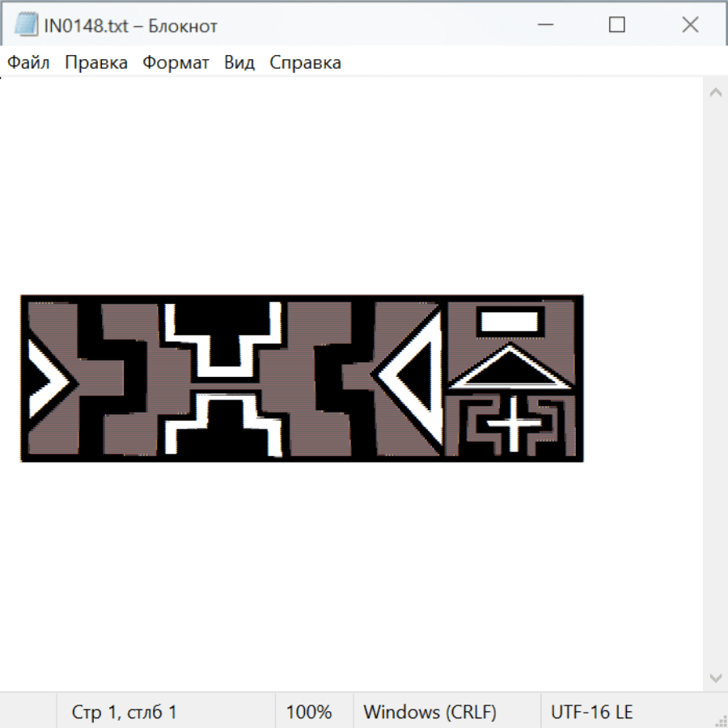
Task: Click the Notepad icon in the title bar
Action: tap(26, 25)
